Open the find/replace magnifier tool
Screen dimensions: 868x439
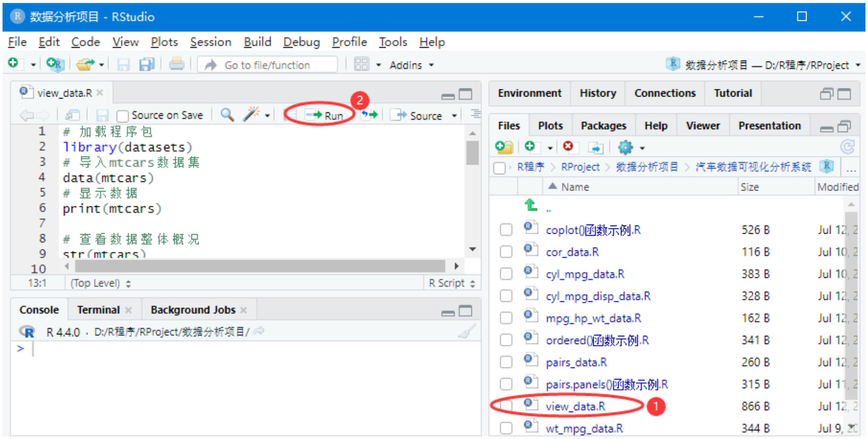[x=227, y=115]
